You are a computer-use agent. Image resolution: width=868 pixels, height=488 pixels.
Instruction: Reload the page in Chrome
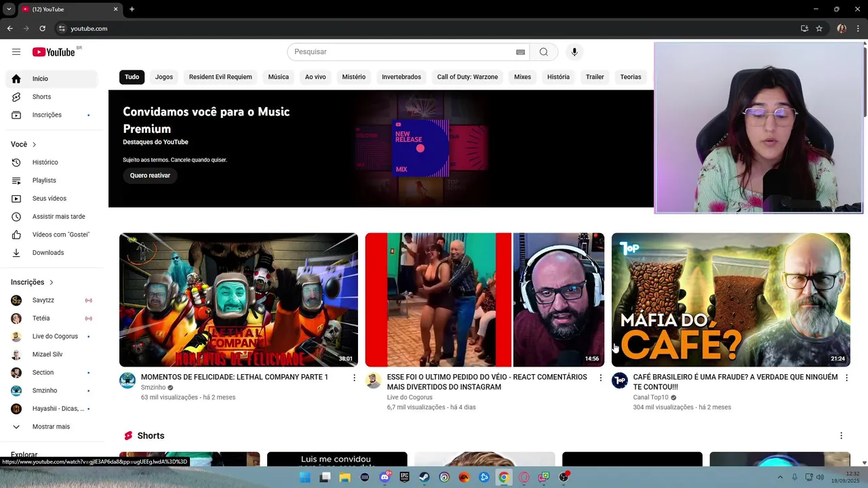tap(42, 28)
